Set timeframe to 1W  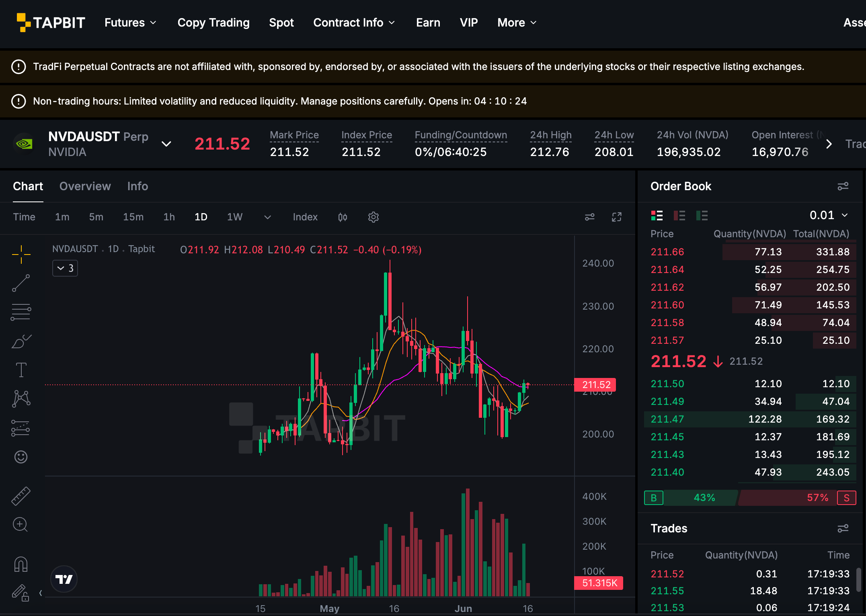point(235,217)
